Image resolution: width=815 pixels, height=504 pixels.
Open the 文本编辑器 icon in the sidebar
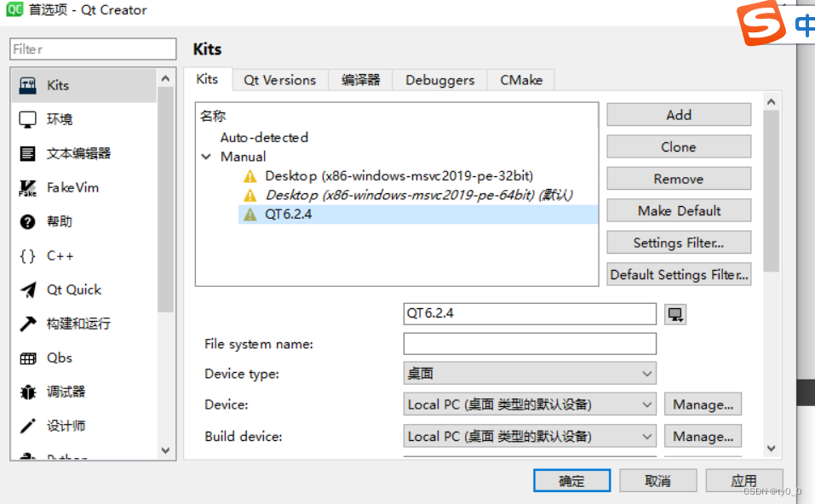click(x=27, y=154)
